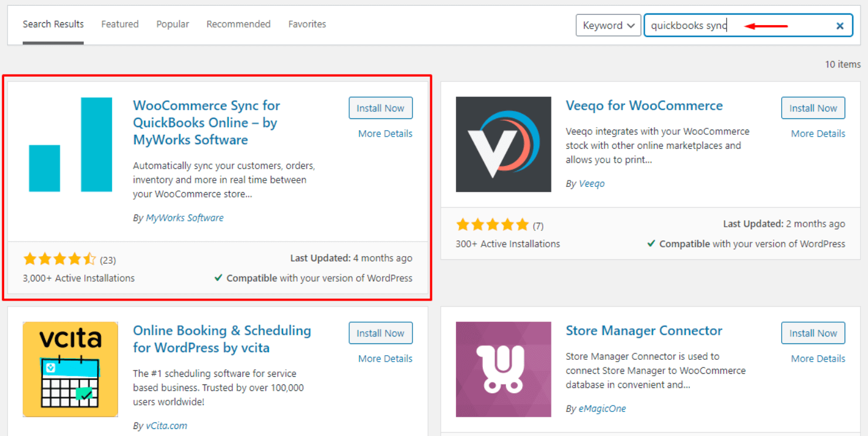The width and height of the screenshot is (868, 436).
Task: Open More Details for WooCommerce Sync for QuickBooks
Action: click(x=385, y=134)
